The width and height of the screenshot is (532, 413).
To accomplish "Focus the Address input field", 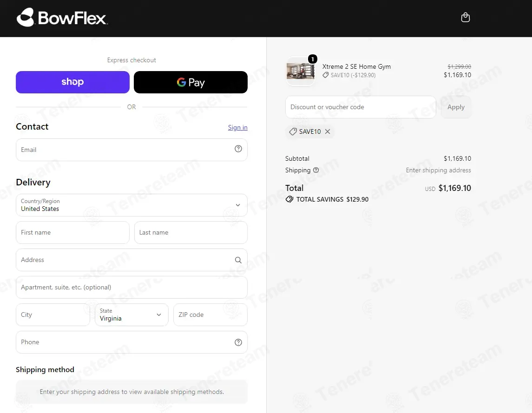I will [x=131, y=260].
